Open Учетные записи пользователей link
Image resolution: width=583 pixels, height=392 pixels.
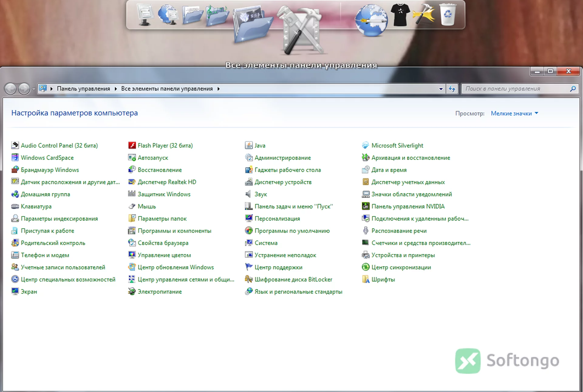tap(63, 267)
